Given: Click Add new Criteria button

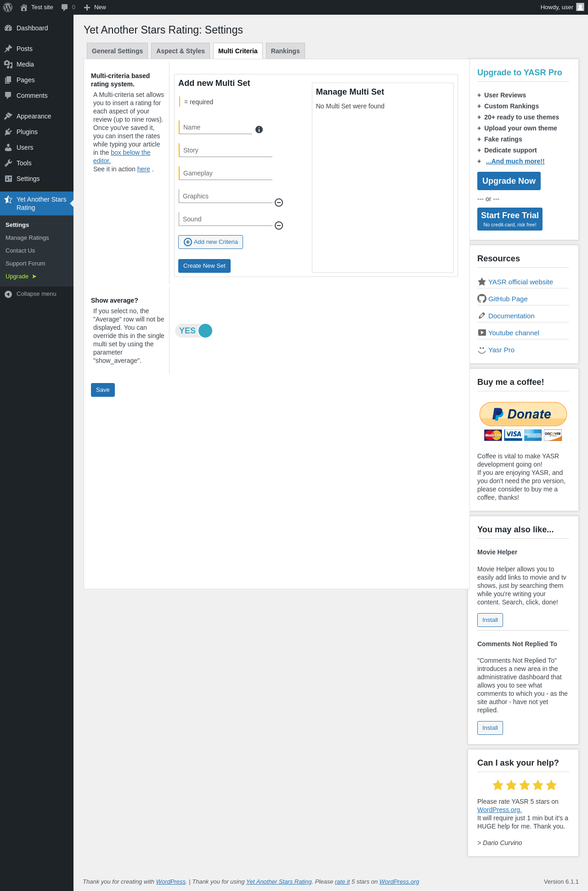Looking at the screenshot, I should pos(210,242).
